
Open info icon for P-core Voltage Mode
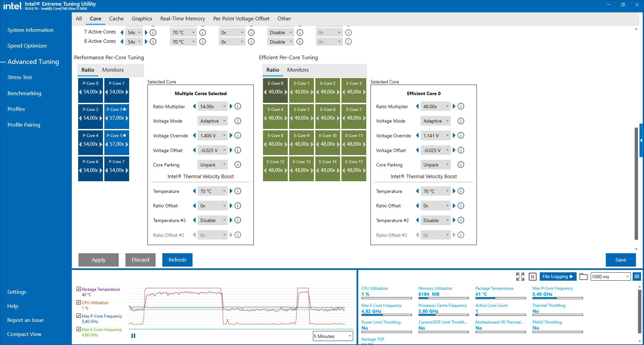(x=238, y=121)
